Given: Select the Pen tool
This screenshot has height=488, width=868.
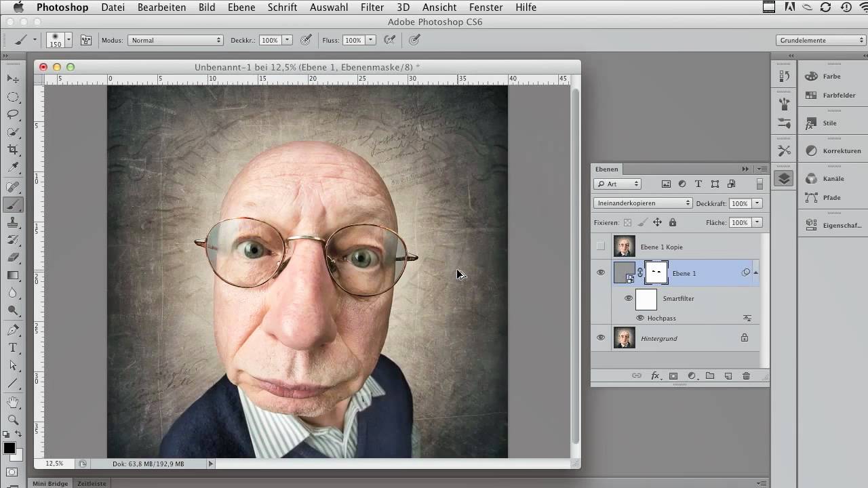Looking at the screenshot, I should pos(13,330).
